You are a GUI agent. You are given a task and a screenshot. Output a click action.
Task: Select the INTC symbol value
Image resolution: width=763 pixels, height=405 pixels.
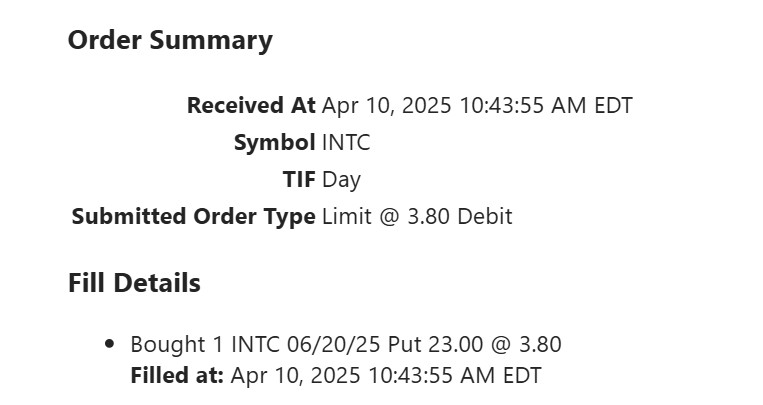point(346,143)
